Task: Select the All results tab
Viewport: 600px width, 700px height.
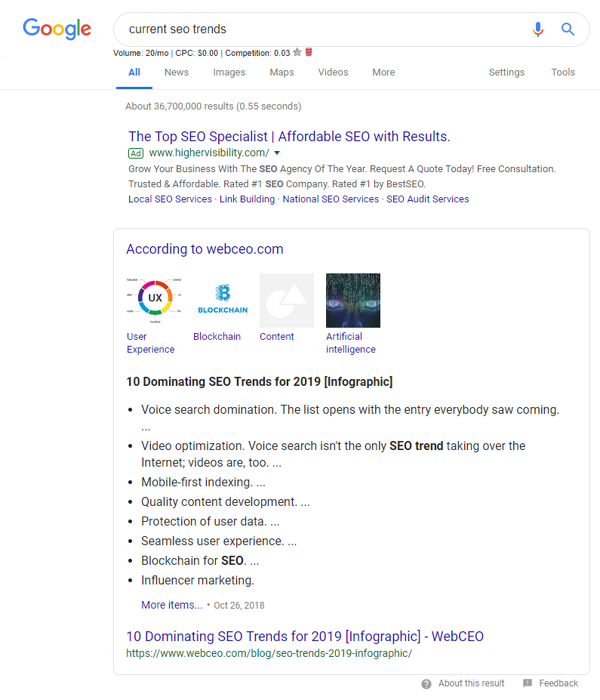Action: (134, 72)
